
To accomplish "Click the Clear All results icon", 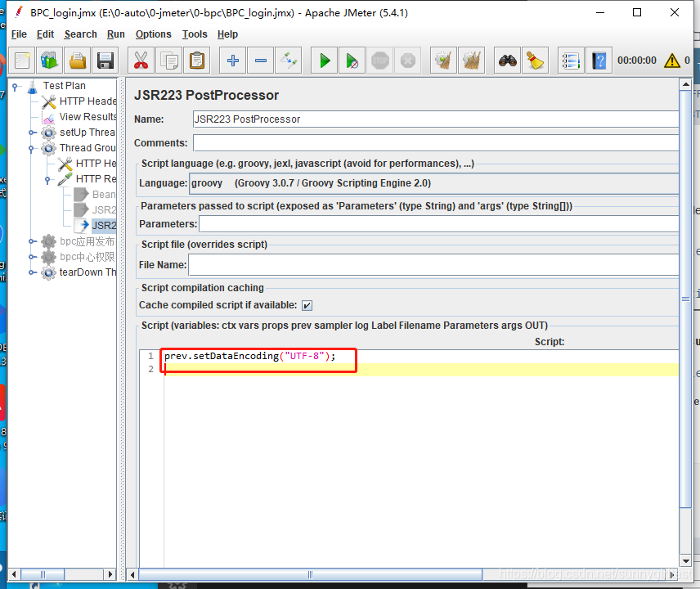I will (471, 61).
